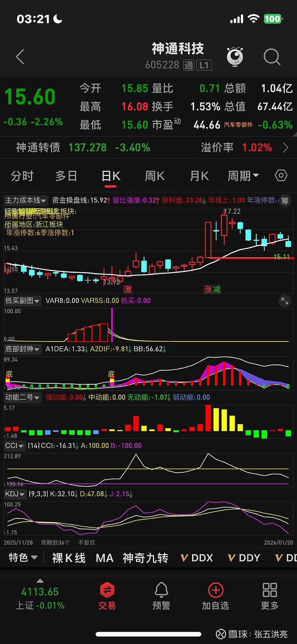
Task: Tap 15.11 red support line label
Action: click(281, 257)
